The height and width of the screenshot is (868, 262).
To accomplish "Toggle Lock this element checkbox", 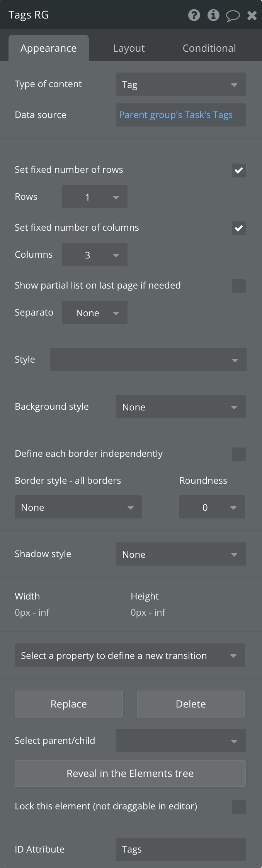I will pos(239,807).
